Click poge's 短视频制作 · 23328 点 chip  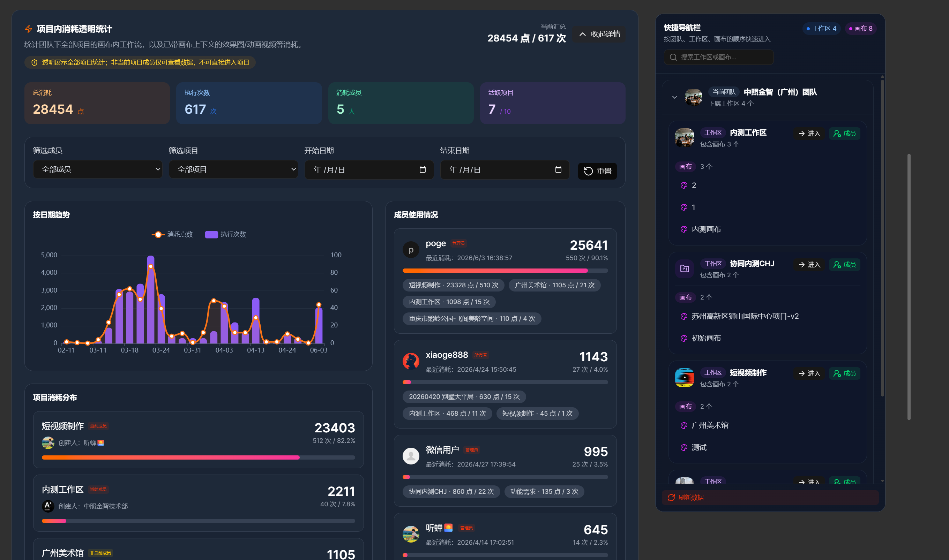(453, 285)
